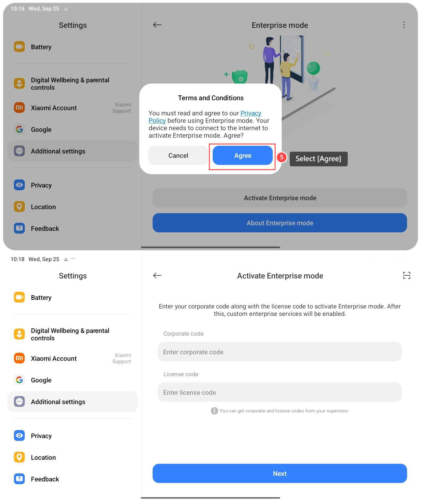Select Additional settings in lower sidebar
Screen dimensions: 421x504
tap(72, 402)
